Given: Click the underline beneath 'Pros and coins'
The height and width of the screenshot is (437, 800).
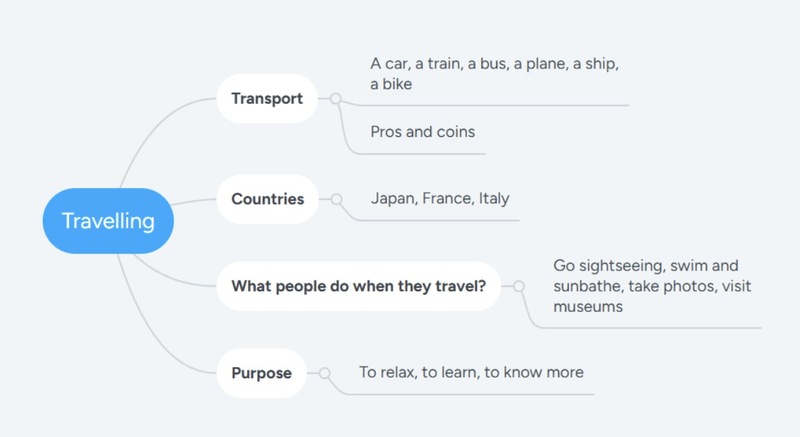Looking at the screenshot, I should pos(421,153).
